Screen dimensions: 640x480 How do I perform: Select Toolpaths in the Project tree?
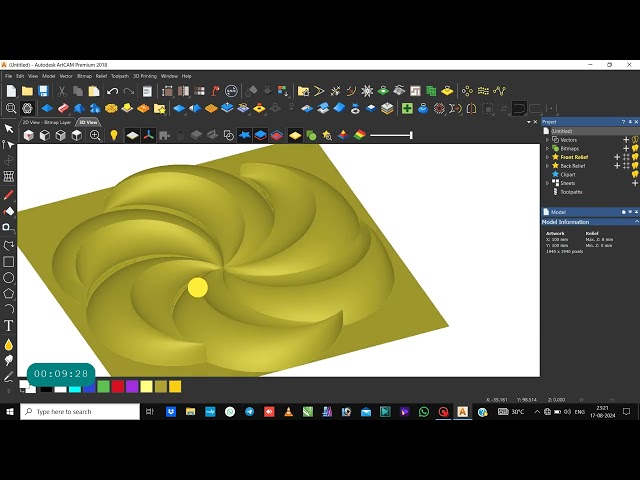(x=571, y=192)
